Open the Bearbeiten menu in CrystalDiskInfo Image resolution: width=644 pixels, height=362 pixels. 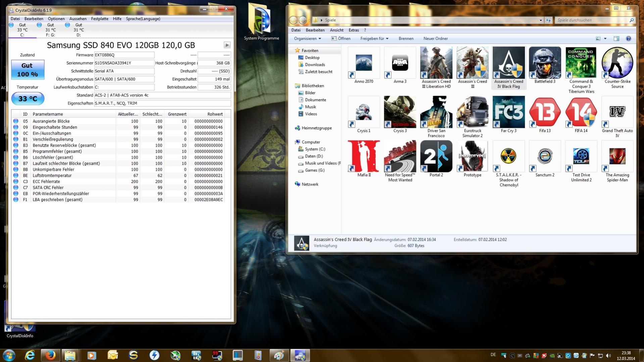pyautogui.click(x=34, y=19)
